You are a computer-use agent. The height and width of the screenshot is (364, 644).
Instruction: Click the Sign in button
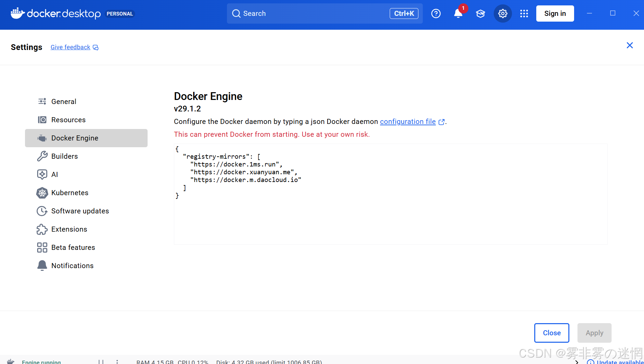point(555,14)
